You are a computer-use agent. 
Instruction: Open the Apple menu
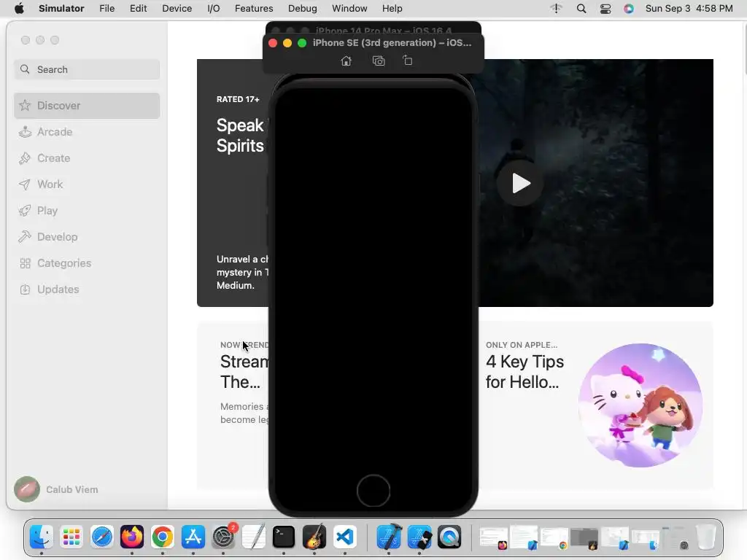point(19,9)
